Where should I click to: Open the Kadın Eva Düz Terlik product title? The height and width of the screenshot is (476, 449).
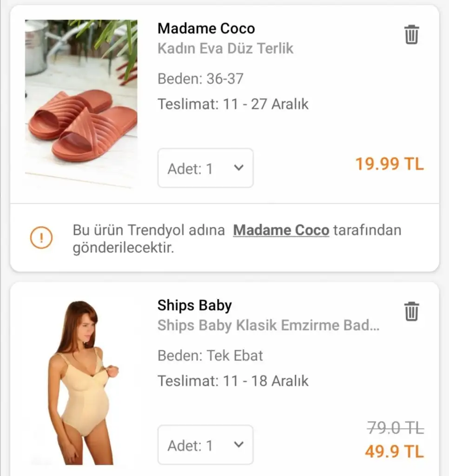pos(225,48)
